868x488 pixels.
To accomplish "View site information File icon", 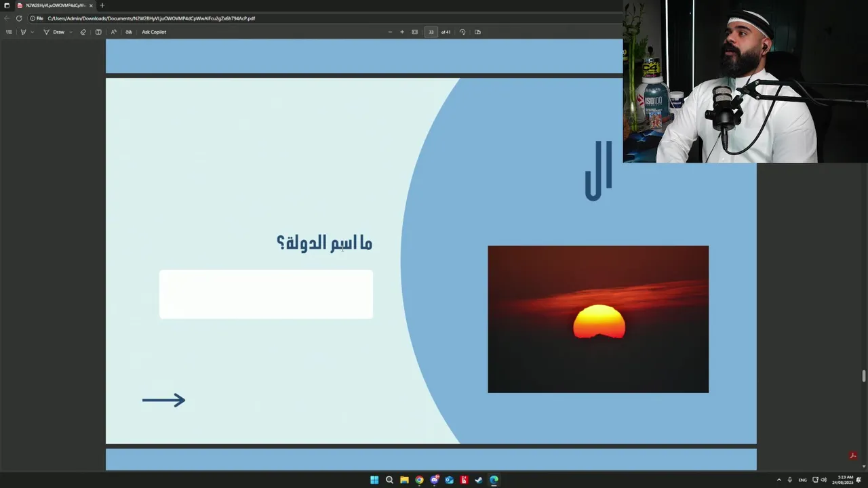I will 37,18.
